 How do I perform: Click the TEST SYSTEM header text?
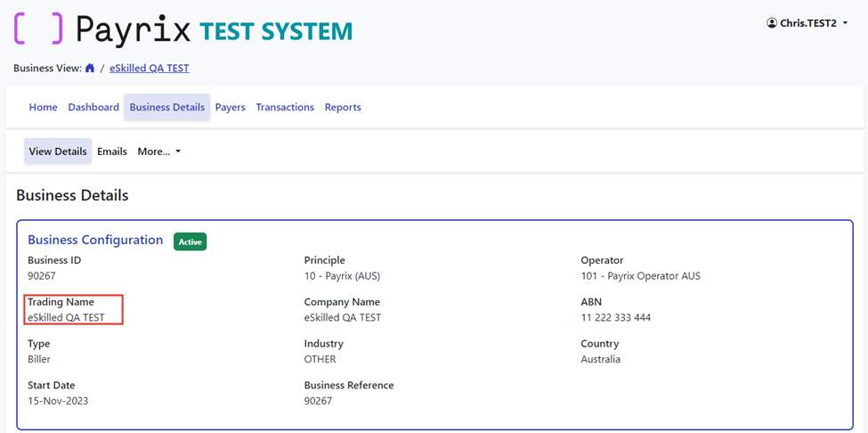tap(276, 31)
